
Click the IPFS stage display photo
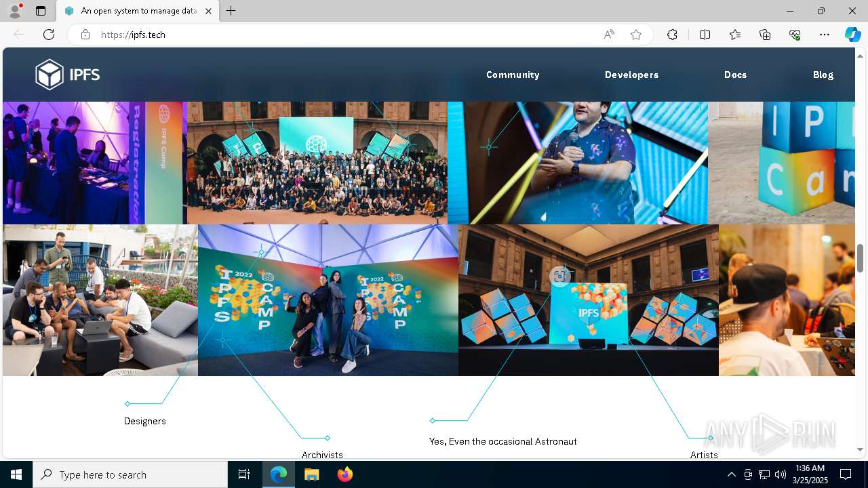tap(589, 300)
